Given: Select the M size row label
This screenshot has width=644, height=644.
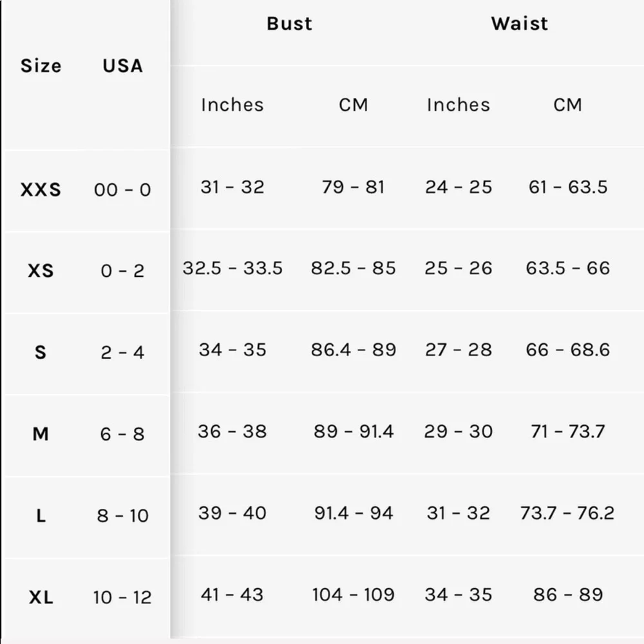Looking at the screenshot, I should click(41, 433).
